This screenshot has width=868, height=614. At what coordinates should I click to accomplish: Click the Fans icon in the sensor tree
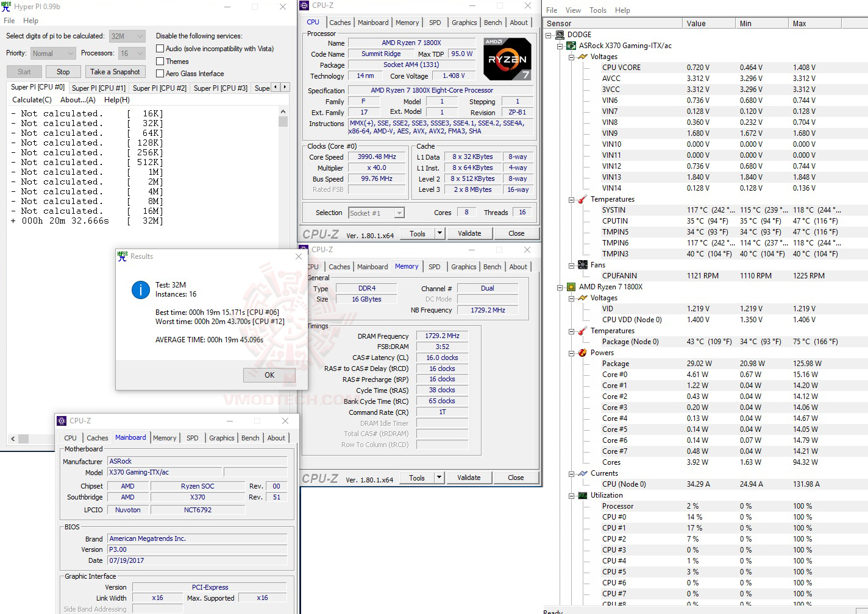[582, 265]
